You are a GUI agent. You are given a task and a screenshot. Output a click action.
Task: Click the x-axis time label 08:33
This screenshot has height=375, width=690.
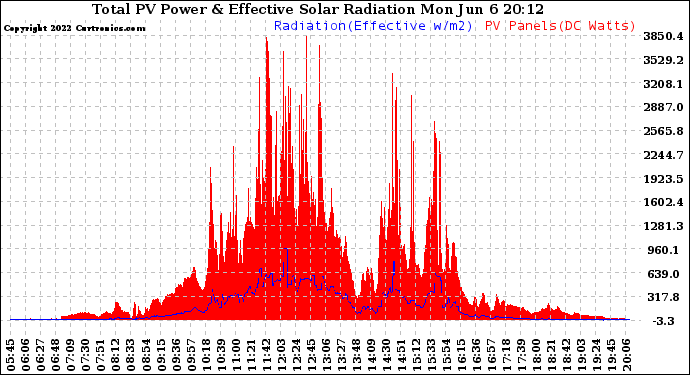(131, 355)
